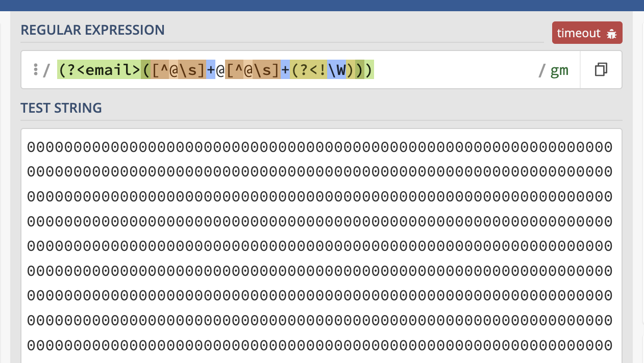The width and height of the screenshot is (644, 363).
Task: Copy the regex with the clipboard icon
Action: [601, 70]
